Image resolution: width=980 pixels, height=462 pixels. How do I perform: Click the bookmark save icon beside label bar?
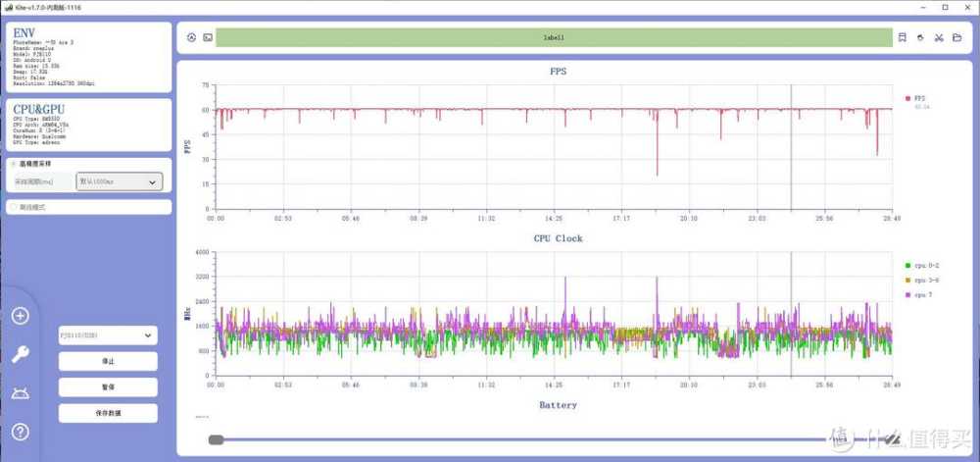(x=902, y=37)
